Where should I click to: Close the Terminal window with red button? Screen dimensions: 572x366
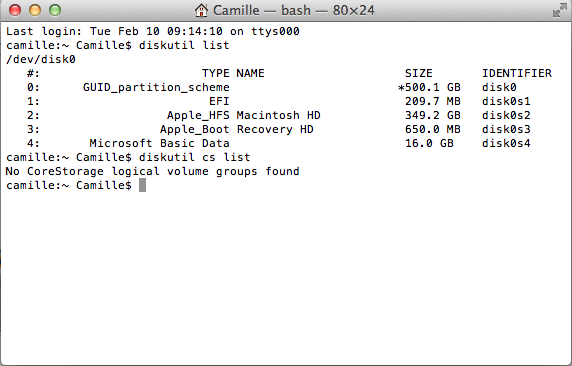15,10
